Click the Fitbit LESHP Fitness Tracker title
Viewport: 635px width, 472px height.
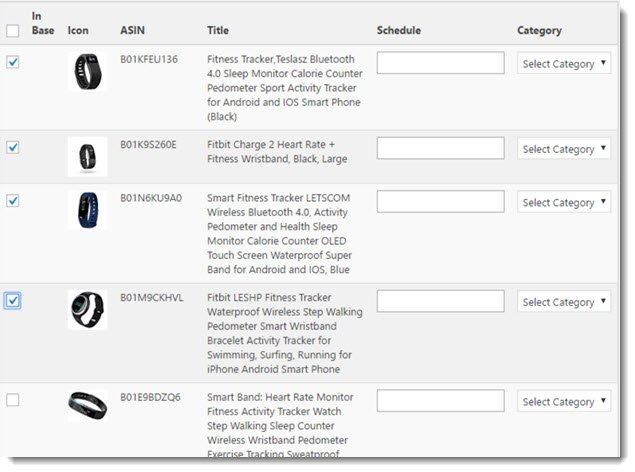[x=285, y=333]
